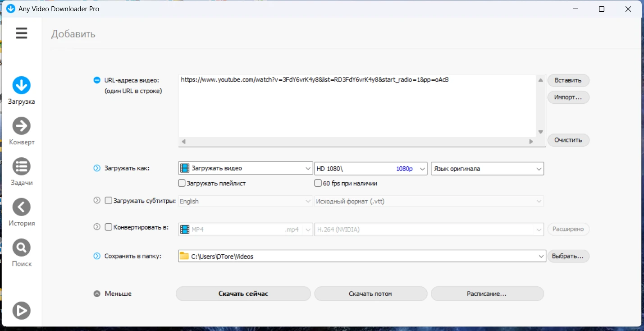
Task: Expand the HD 1080p quality dropdown
Action: click(x=370, y=168)
